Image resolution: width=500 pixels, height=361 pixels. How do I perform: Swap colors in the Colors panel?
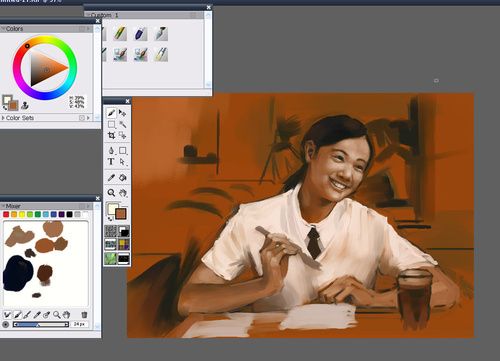pos(5,108)
